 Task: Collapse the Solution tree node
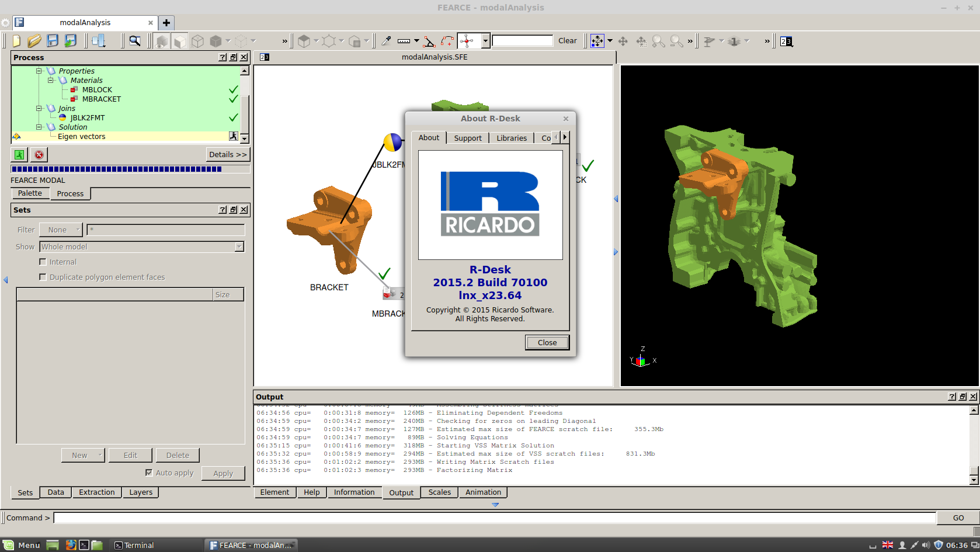click(x=39, y=127)
